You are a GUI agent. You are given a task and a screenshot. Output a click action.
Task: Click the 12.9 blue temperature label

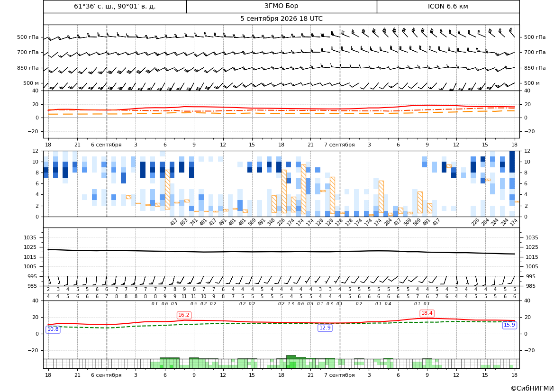click(325, 328)
